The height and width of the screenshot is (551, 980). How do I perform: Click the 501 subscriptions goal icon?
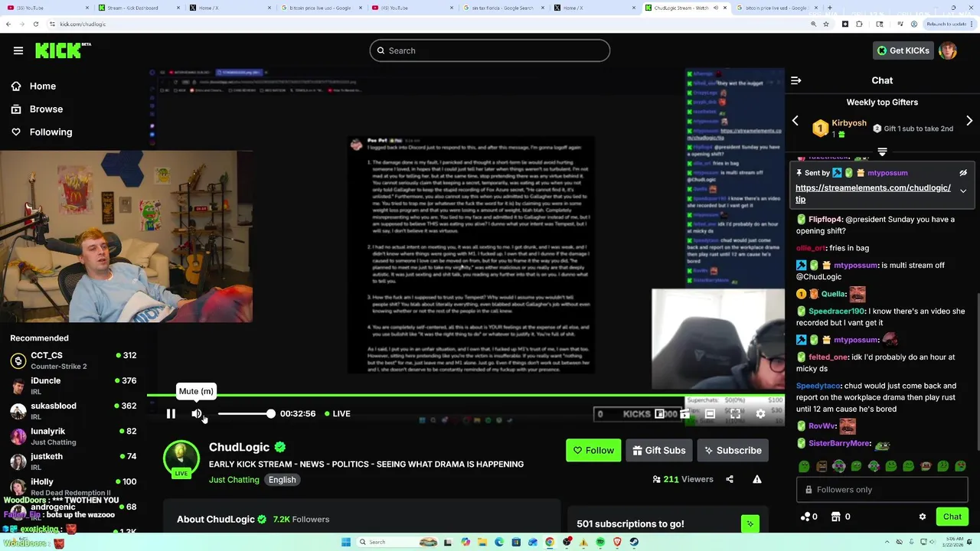pos(750,524)
